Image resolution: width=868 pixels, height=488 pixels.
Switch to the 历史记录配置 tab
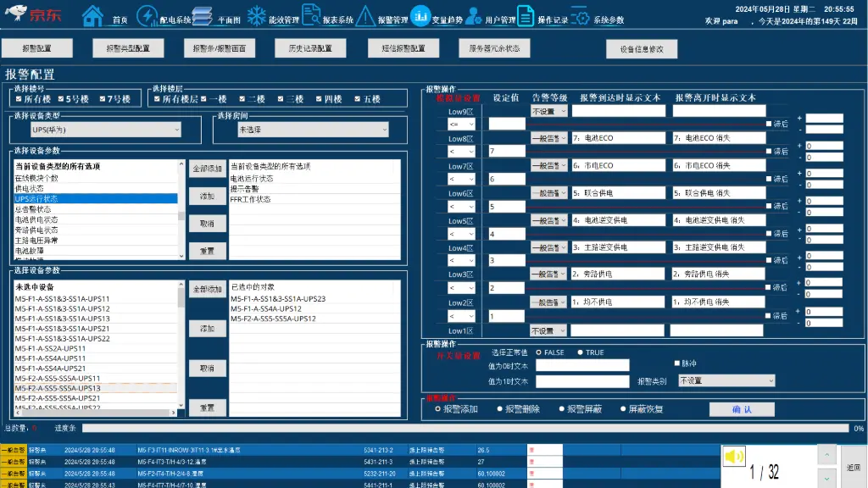(310, 48)
